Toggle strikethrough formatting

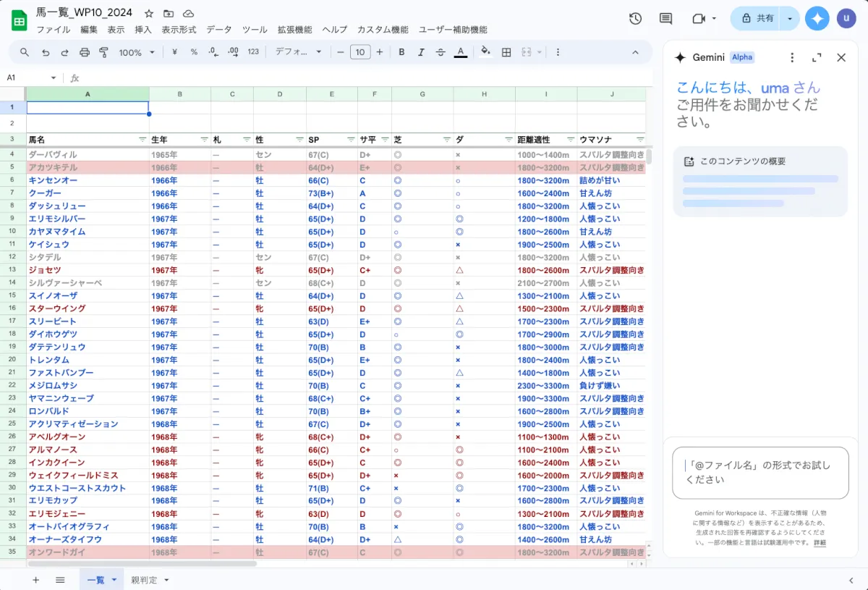pos(441,52)
